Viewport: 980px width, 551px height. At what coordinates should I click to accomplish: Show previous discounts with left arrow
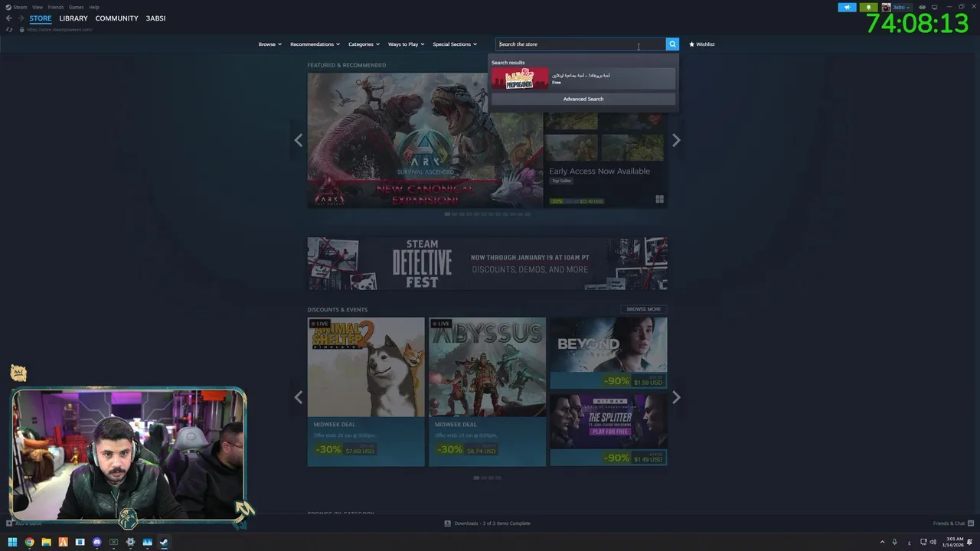[299, 397]
